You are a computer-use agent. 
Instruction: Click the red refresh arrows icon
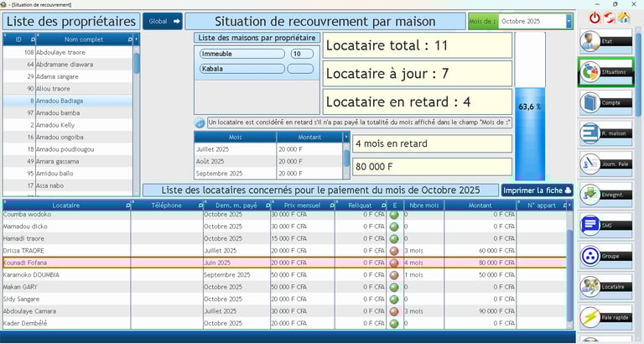click(x=609, y=18)
